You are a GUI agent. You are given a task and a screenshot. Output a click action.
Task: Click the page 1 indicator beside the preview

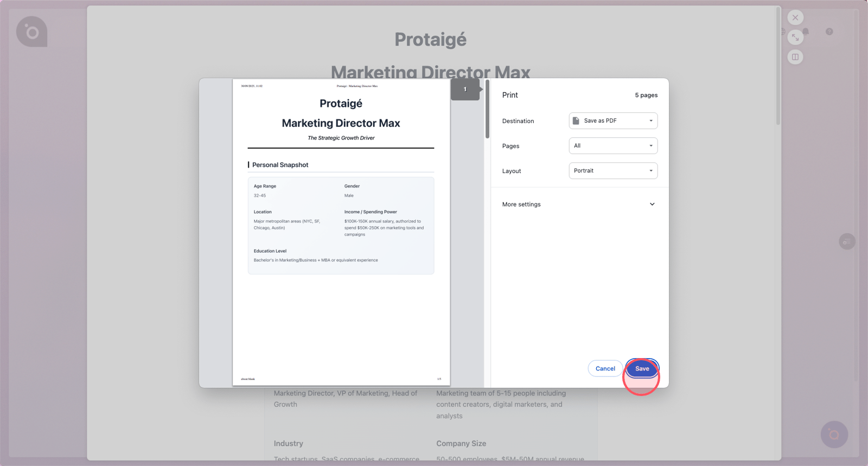point(465,90)
